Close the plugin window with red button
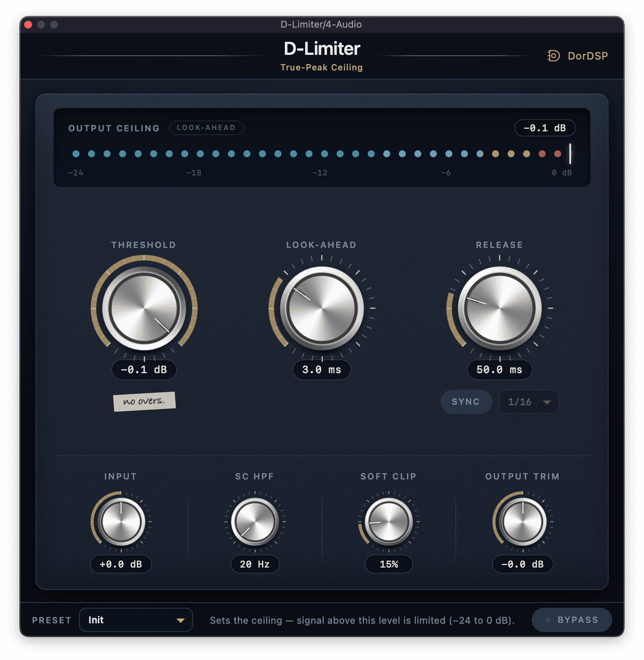644x660 pixels. point(28,25)
